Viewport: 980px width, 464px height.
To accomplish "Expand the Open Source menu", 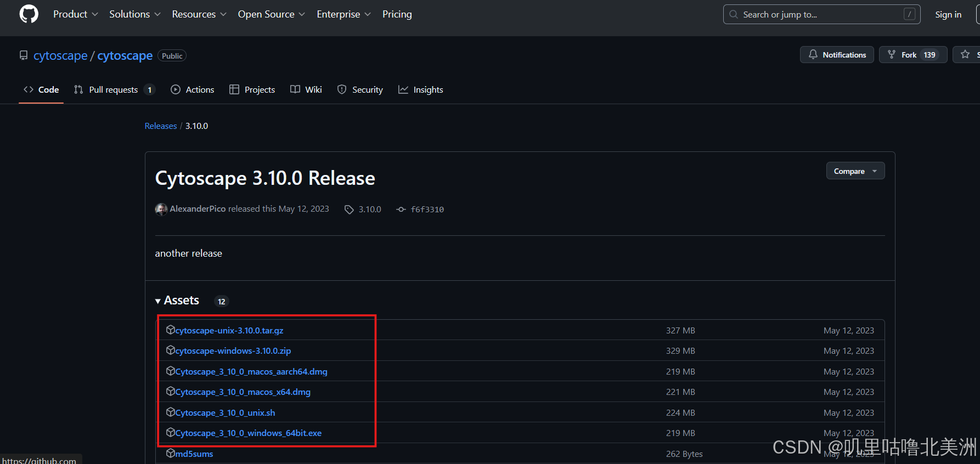I will [x=271, y=14].
